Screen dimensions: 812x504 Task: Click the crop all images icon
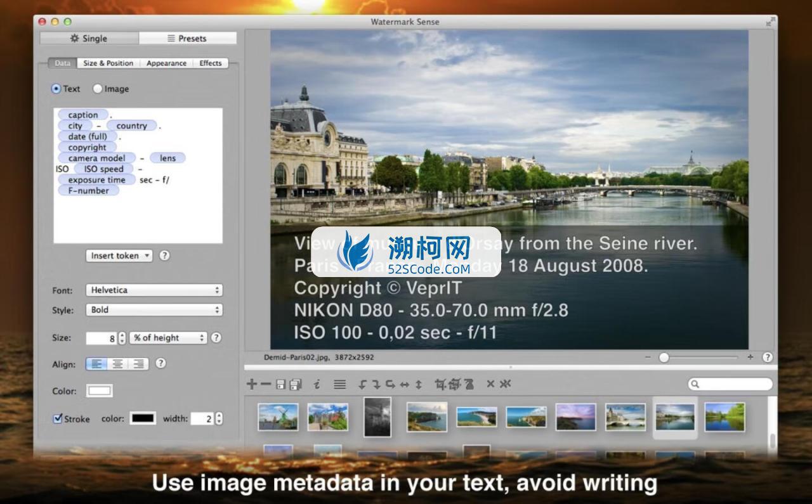pyautogui.click(x=454, y=384)
